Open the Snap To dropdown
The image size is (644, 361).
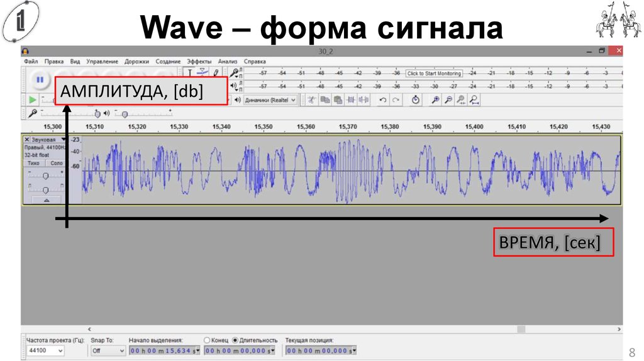pos(108,350)
